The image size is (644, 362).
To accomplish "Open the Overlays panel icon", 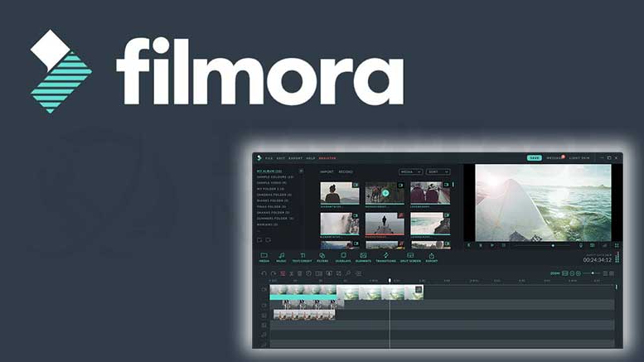I will click(342, 257).
